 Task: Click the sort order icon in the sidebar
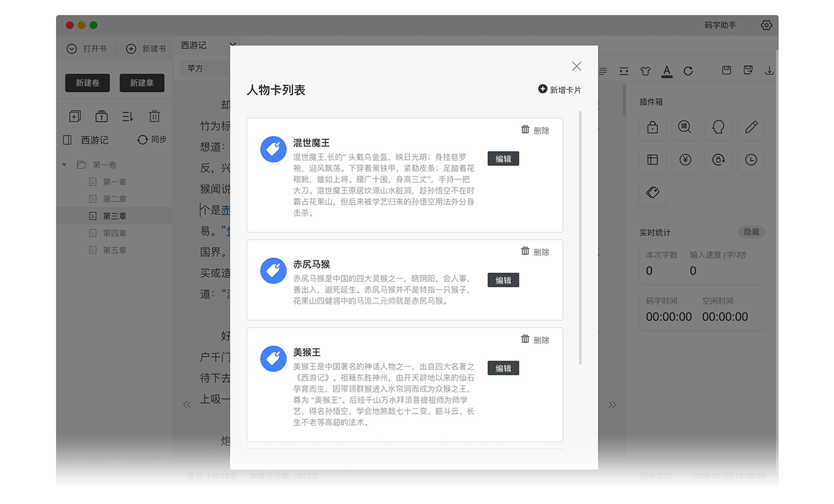coord(127,116)
